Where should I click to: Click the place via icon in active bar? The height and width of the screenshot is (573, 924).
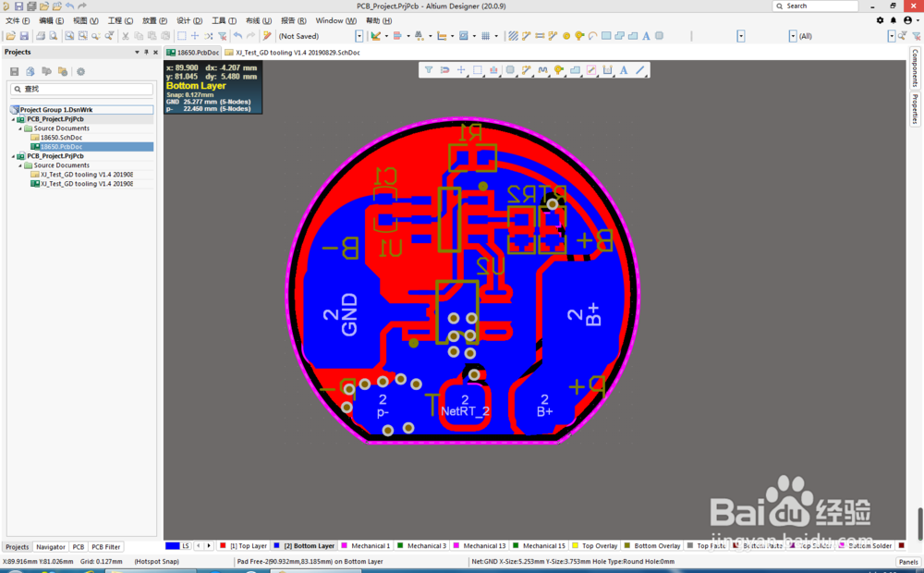559,70
